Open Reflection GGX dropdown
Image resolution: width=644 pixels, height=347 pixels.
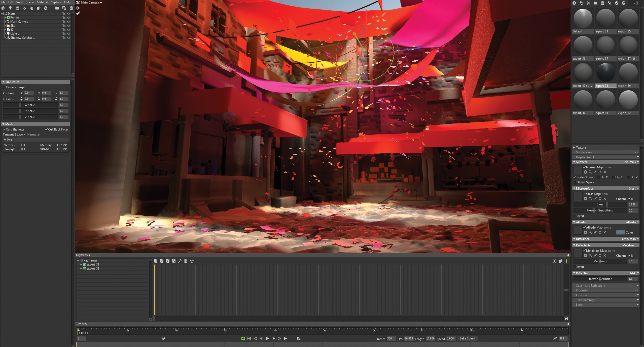pyautogui.click(x=634, y=273)
